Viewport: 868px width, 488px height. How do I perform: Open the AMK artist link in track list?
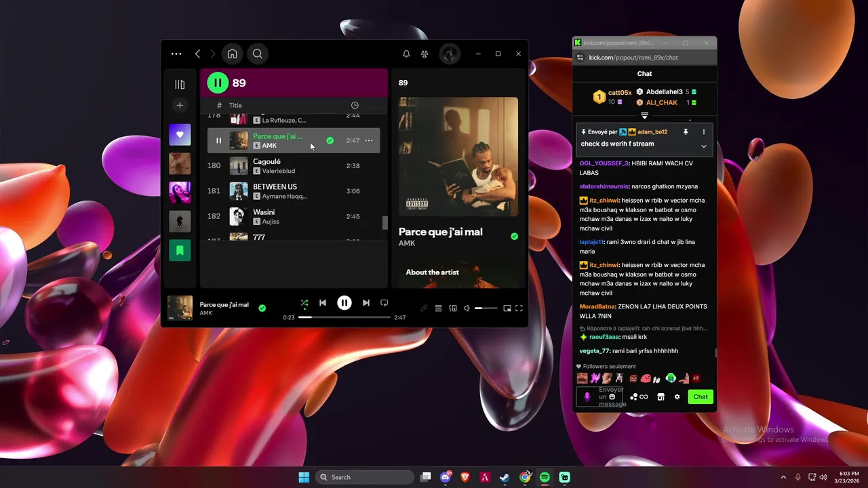point(269,146)
